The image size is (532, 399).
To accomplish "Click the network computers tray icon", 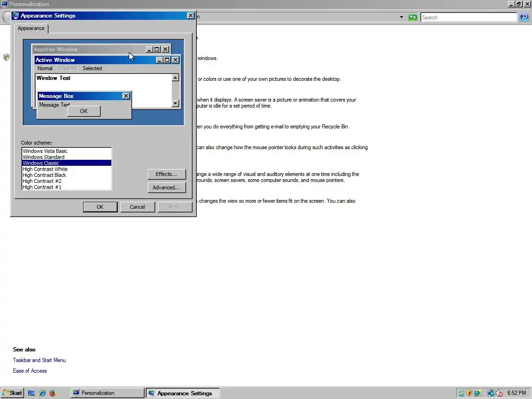I will [490, 393].
